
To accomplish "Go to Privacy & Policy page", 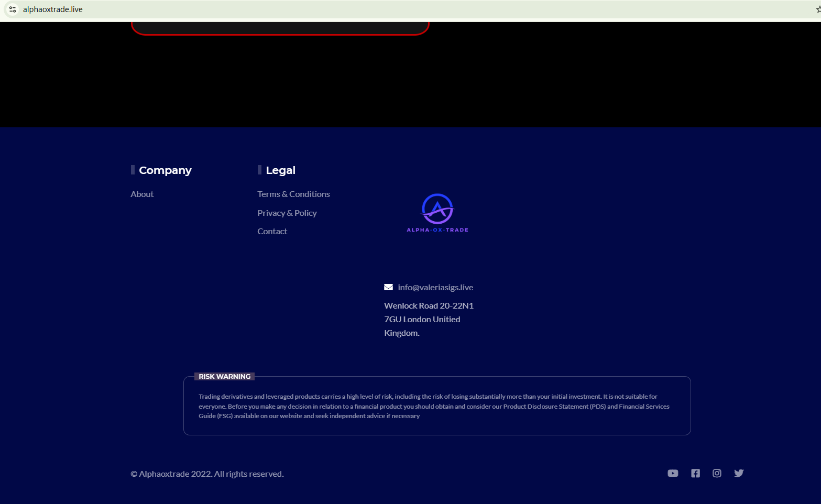I will click(x=287, y=213).
